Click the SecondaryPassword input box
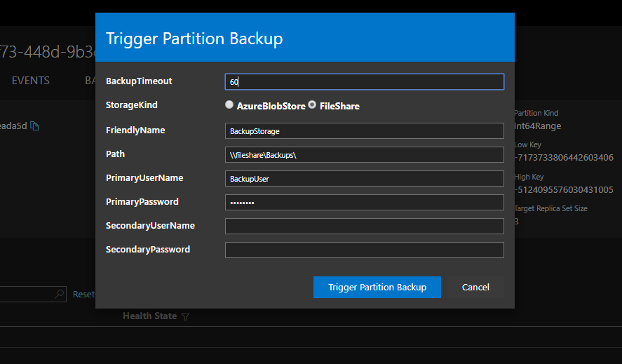 [365, 250]
